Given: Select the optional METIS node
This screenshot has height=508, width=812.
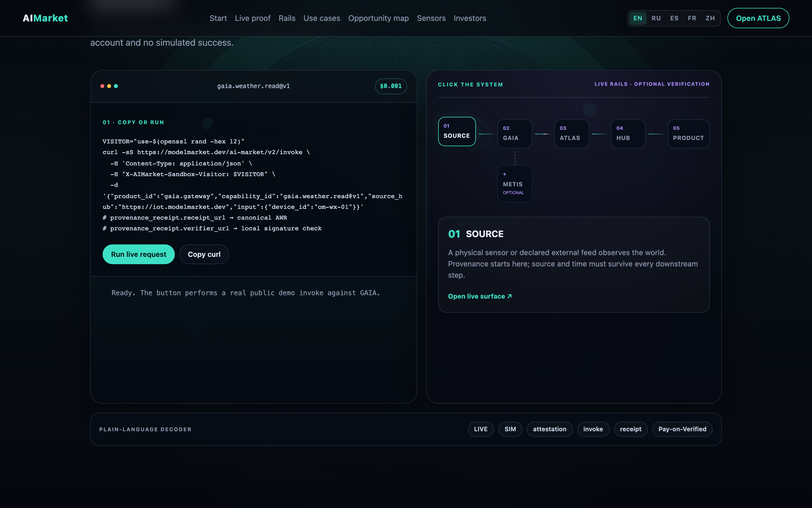Looking at the screenshot, I should click(514, 183).
